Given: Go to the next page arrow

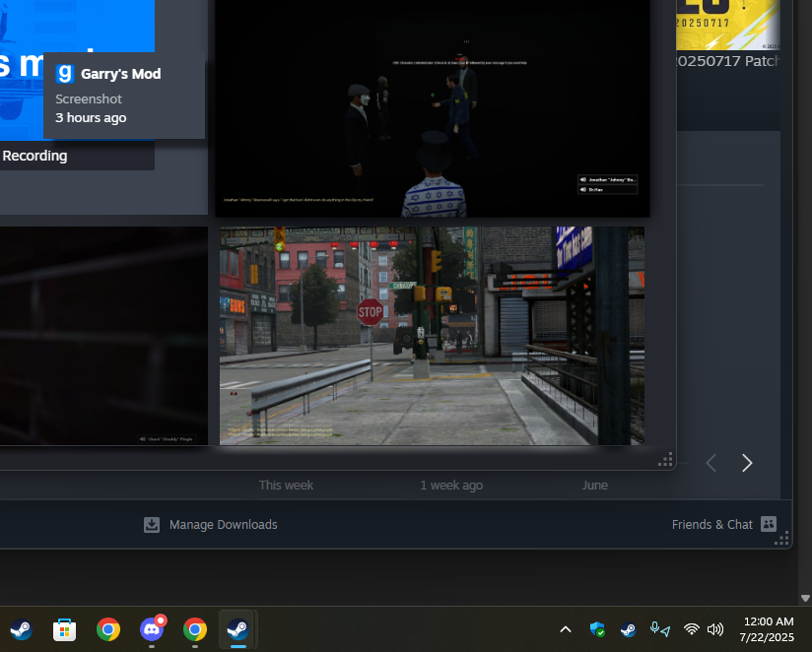Looking at the screenshot, I should pyautogui.click(x=747, y=463).
